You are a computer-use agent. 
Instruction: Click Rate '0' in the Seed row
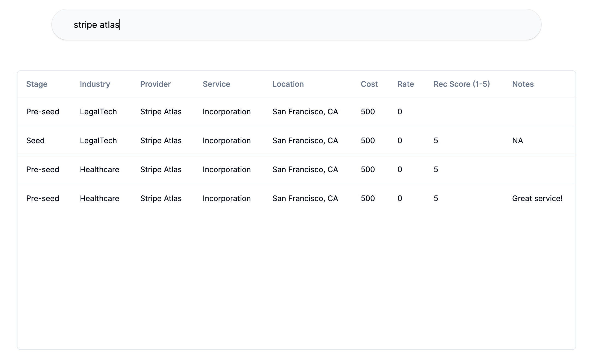coord(400,141)
